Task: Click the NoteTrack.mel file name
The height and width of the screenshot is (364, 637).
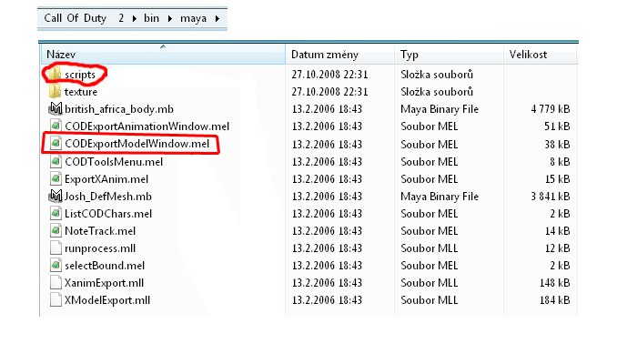Action: (100, 231)
